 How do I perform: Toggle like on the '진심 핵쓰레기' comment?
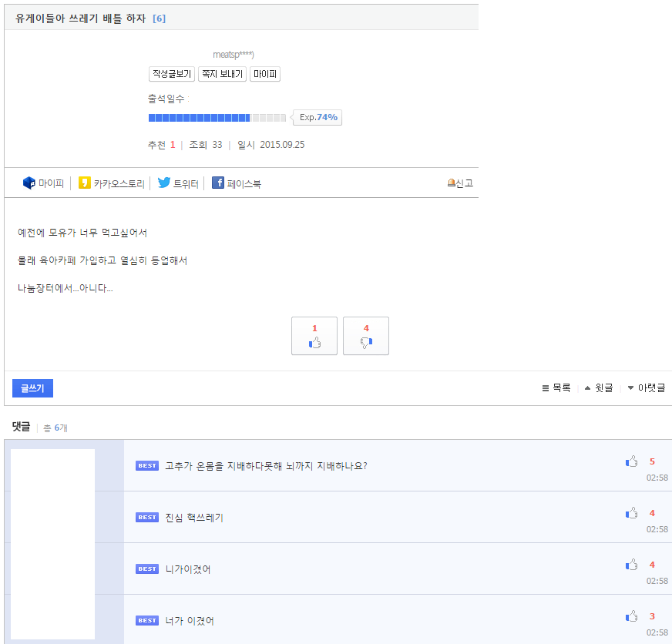point(631,512)
